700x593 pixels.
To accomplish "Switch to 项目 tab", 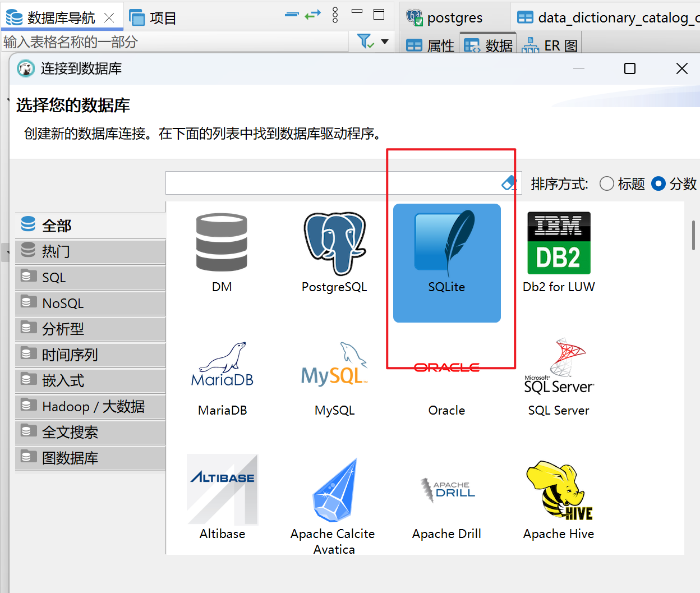I will pos(153,18).
